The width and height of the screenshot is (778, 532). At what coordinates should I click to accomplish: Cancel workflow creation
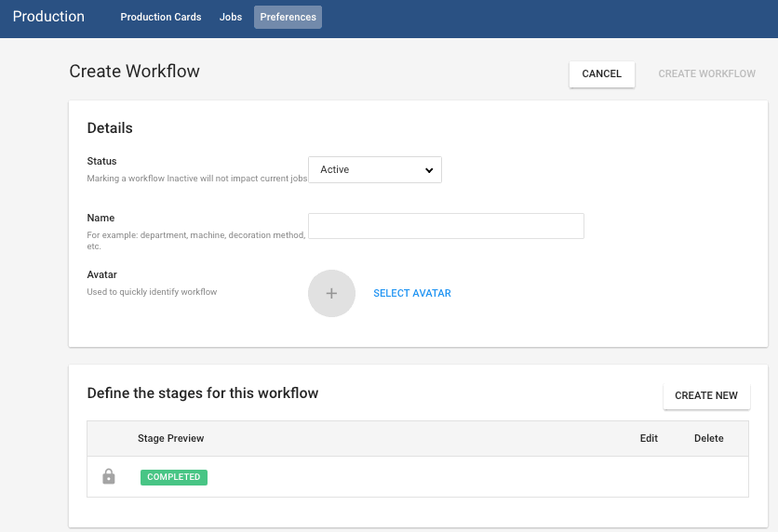click(x=601, y=73)
